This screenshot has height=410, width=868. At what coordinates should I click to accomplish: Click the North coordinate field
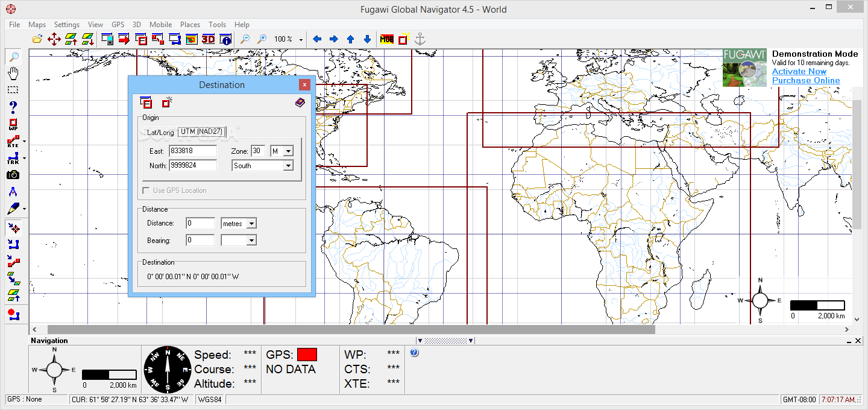pos(193,165)
